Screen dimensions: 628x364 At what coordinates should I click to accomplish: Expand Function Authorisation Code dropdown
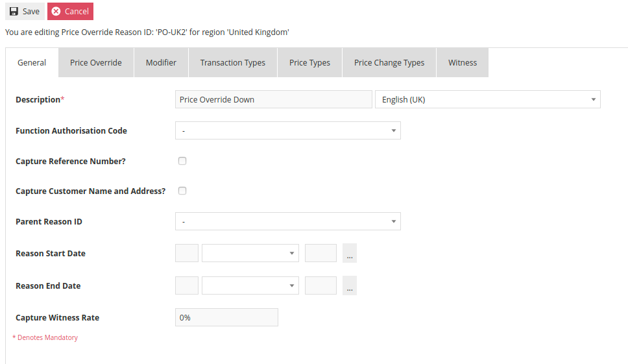pos(288,130)
